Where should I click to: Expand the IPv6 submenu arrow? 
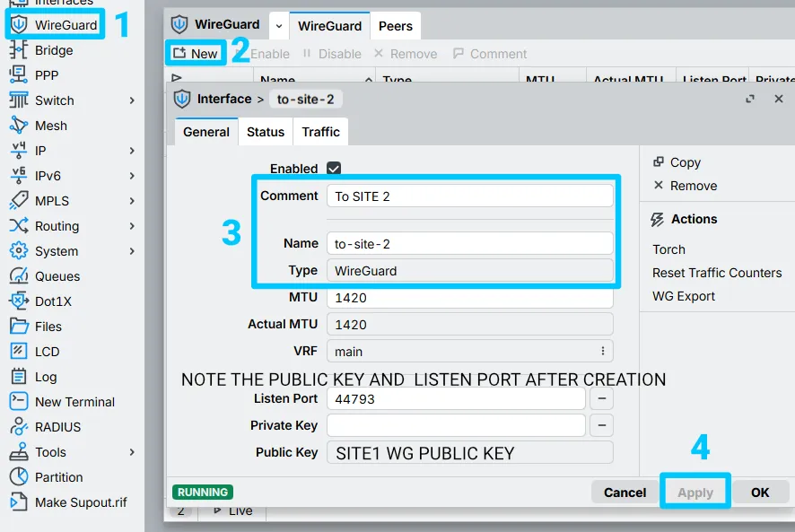132,176
